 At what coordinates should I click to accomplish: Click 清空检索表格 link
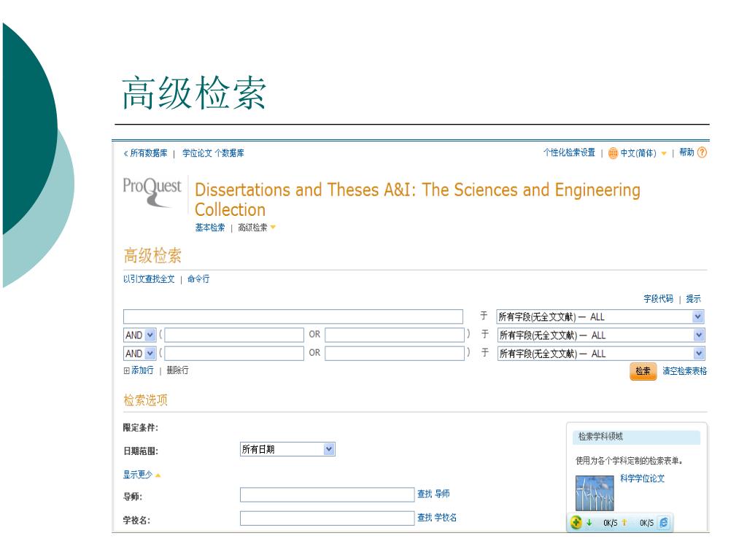point(684,371)
